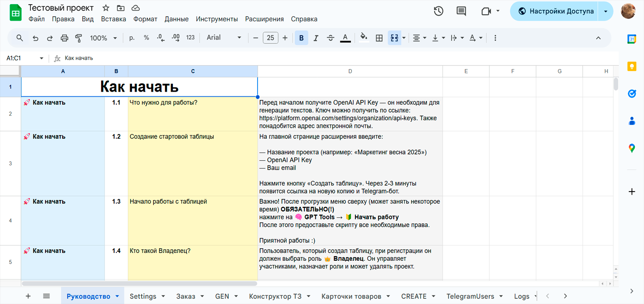Open text rotation dropdown
This screenshot has height=304, width=644.
[476, 38]
